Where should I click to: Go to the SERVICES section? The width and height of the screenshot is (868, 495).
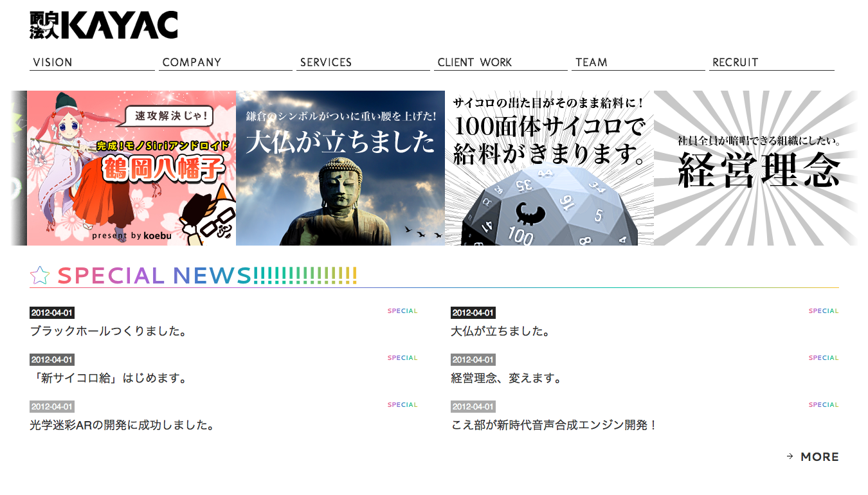click(363, 62)
